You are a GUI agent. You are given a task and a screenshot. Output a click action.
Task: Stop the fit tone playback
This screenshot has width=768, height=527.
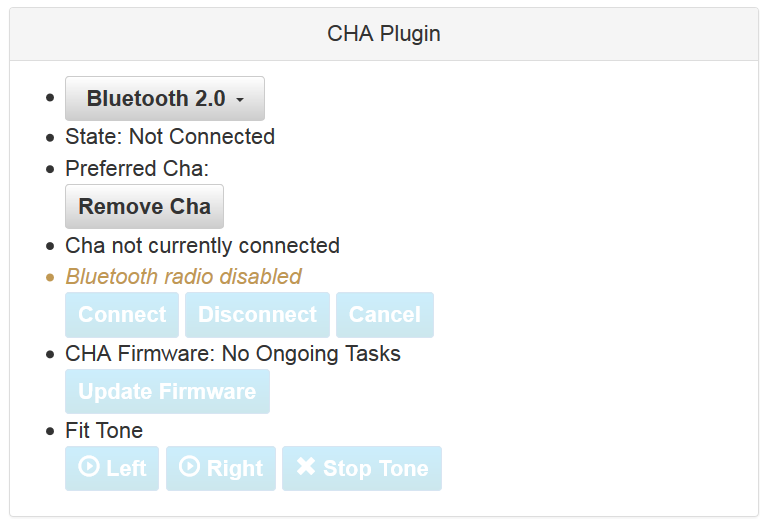click(x=362, y=469)
